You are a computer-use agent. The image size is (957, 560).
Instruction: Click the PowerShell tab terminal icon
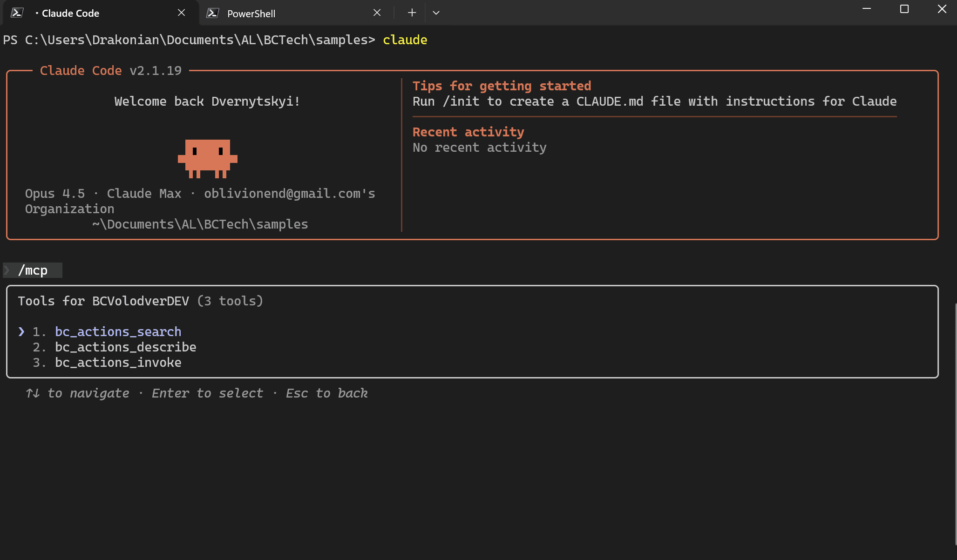click(x=213, y=13)
